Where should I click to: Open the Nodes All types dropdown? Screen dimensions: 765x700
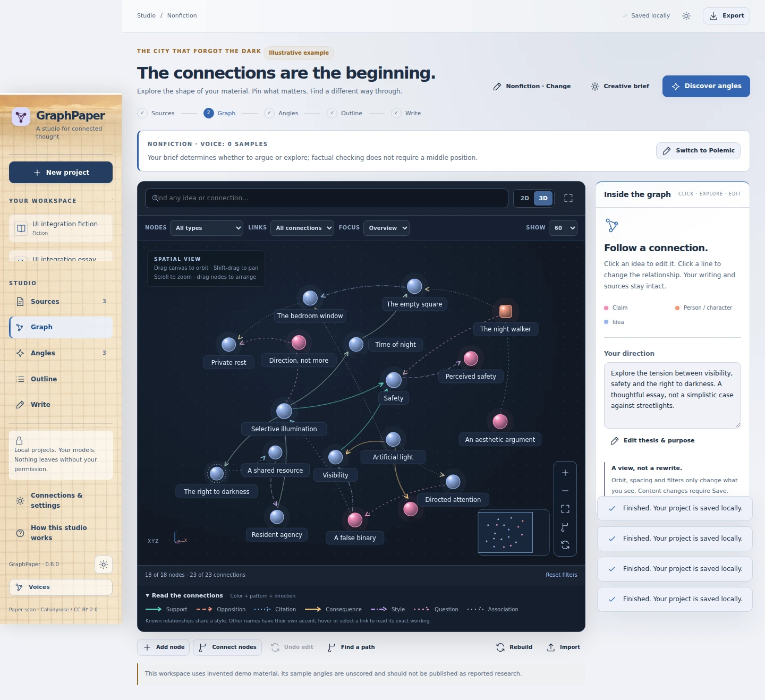click(207, 228)
